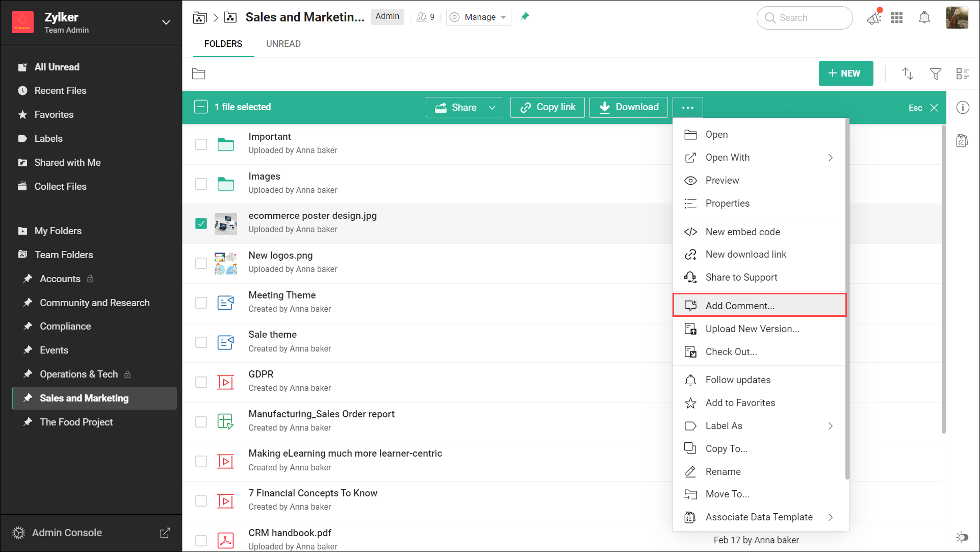Click the notifications bell icon
This screenshot has height=552, width=980.
(924, 18)
